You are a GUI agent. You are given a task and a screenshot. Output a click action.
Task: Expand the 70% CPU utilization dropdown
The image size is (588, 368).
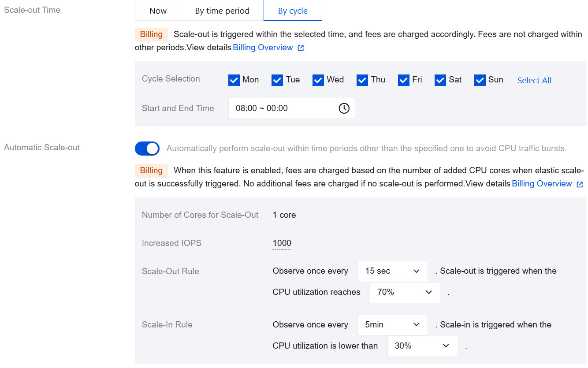pos(405,292)
